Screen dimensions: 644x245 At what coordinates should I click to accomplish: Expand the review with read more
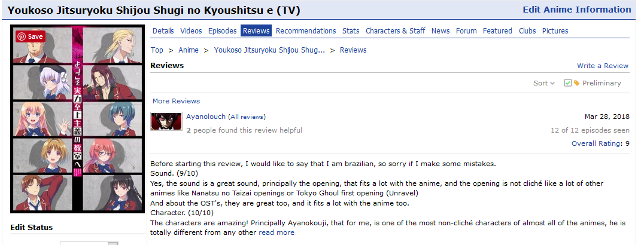coord(277,232)
